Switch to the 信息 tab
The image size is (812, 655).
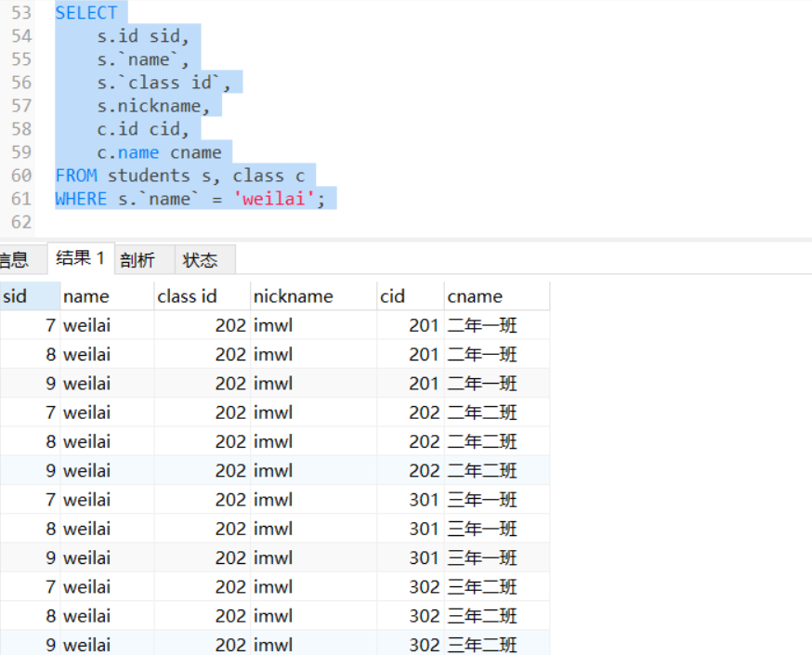(x=13, y=260)
